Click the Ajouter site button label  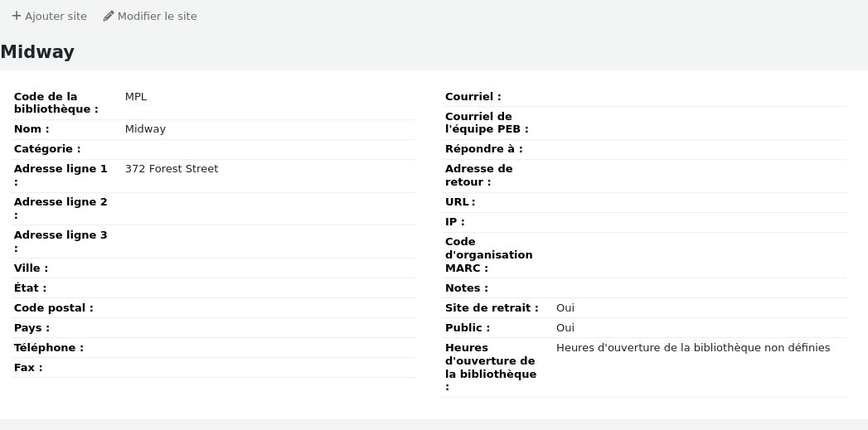tap(56, 16)
